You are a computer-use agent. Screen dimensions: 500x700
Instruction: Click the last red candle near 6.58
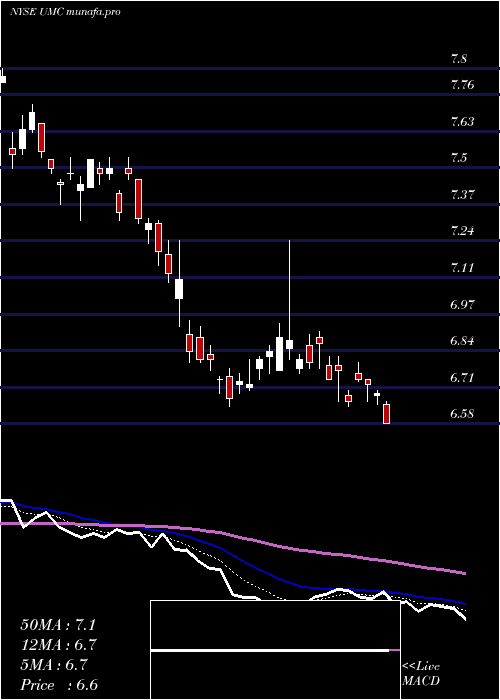click(386, 414)
